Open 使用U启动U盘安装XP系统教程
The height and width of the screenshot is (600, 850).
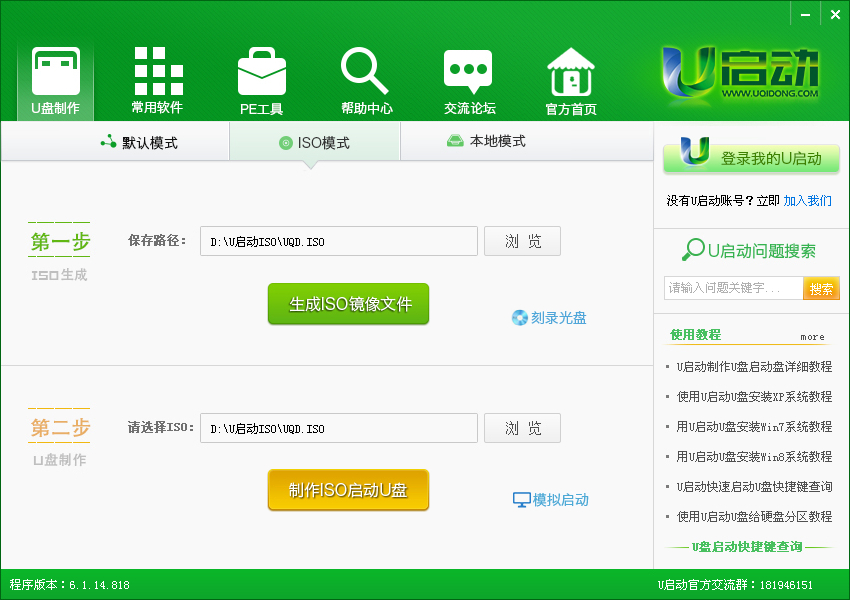(x=754, y=397)
